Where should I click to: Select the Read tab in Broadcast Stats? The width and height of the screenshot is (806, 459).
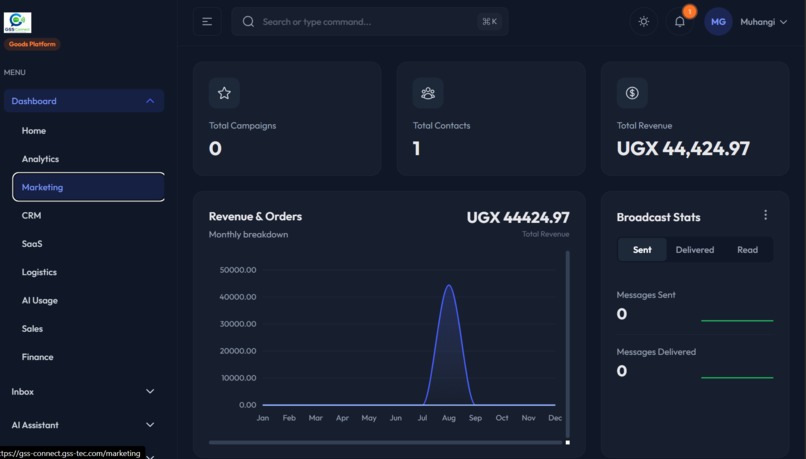click(x=747, y=250)
